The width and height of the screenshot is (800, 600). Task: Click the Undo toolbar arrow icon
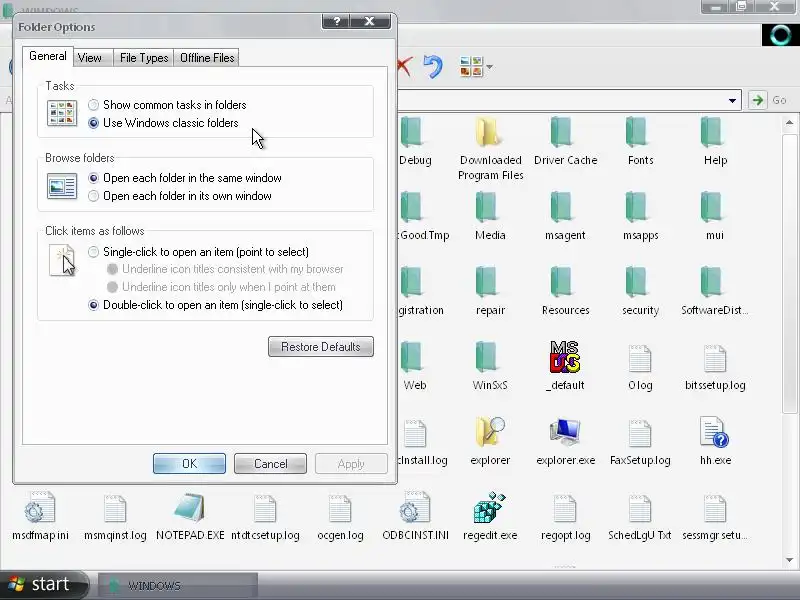[x=433, y=66]
